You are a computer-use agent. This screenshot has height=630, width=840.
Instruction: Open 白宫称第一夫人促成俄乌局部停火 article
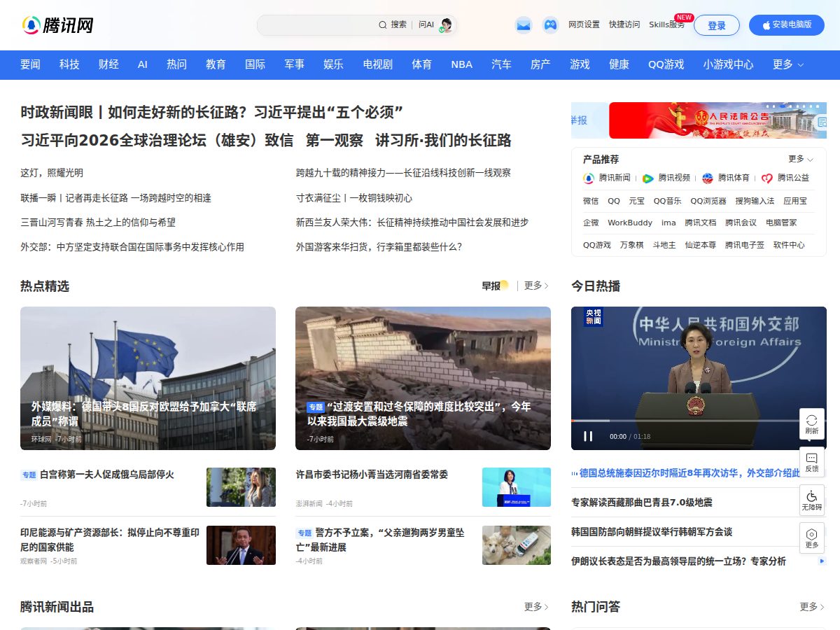pos(107,475)
